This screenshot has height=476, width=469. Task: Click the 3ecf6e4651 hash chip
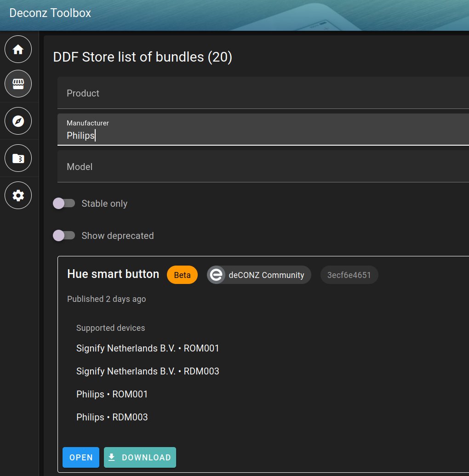tap(349, 275)
